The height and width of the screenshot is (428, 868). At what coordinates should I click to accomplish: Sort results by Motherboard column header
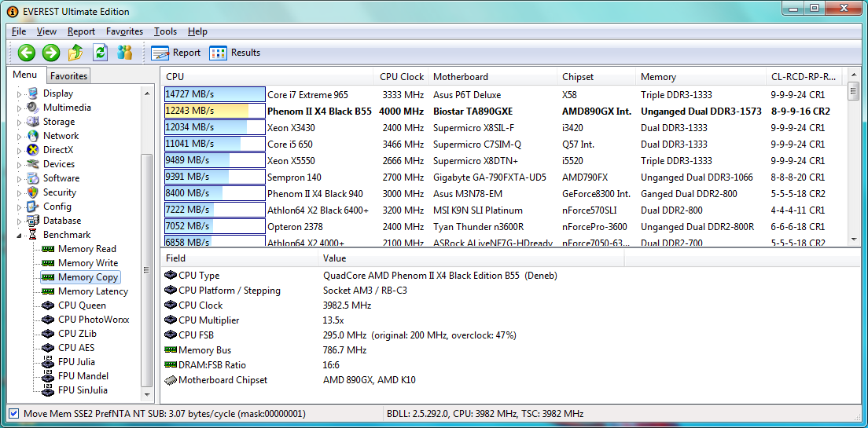[x=493, y=77]
